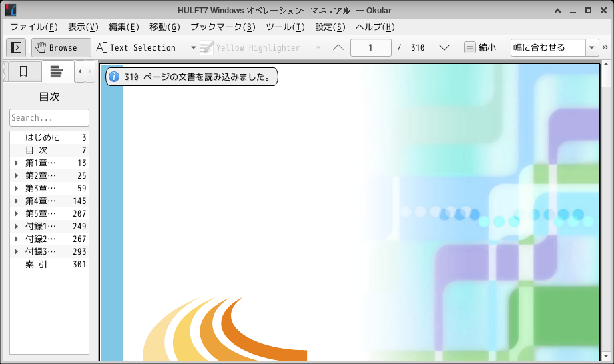Viewport: 614px width, 364px height.
Task: Click info icon in loaded message
Action: (114, 77)
